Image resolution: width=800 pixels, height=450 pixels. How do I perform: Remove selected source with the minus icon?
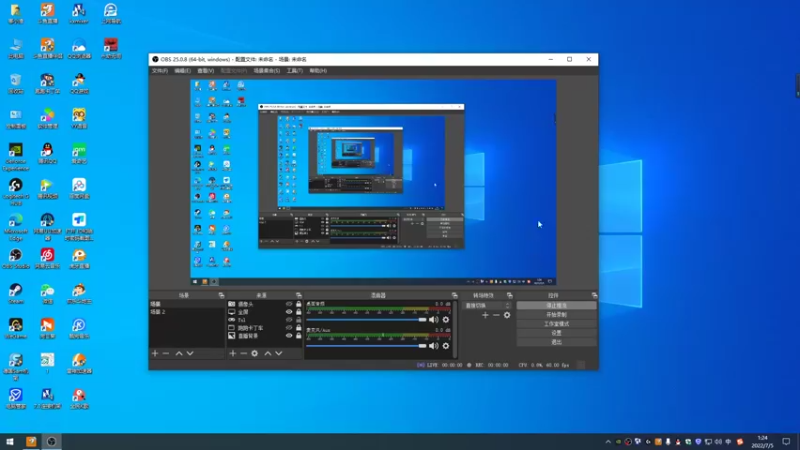point(243,353)
